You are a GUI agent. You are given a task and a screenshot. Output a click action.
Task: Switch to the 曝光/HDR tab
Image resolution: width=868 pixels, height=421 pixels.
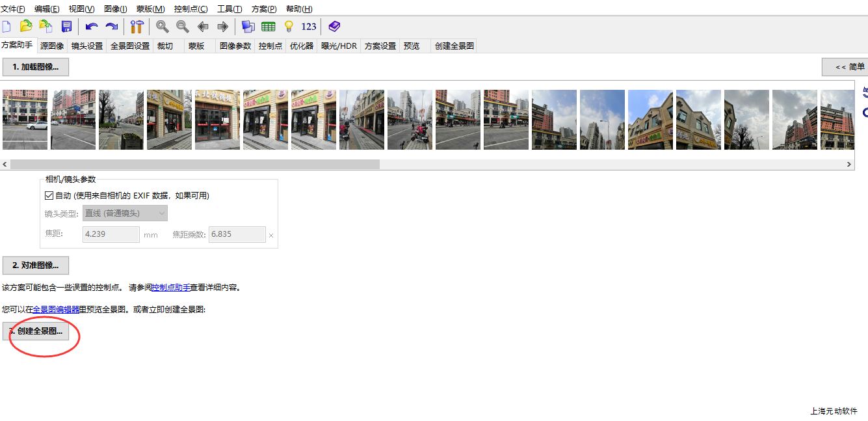click(x=339, y=46)
